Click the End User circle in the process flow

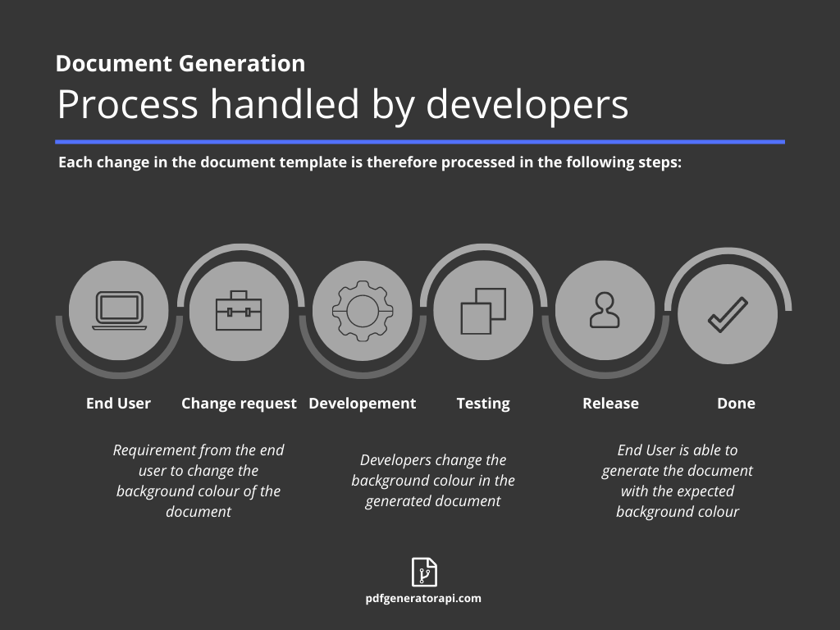[118, 312]
